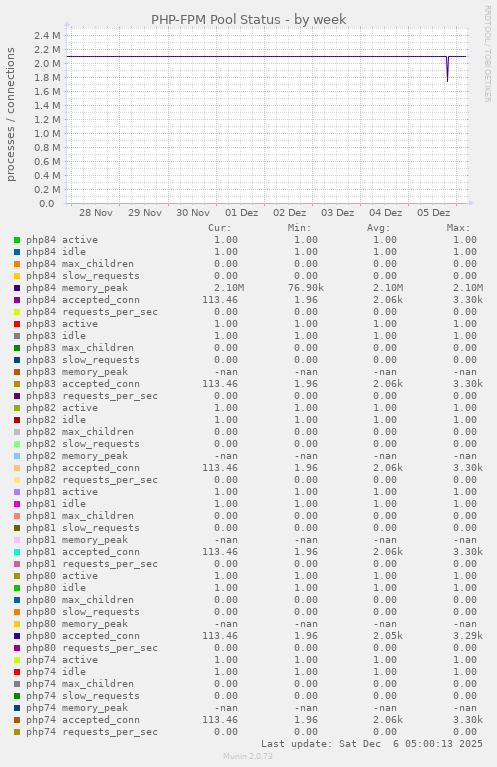Click the php84 memory_peak minimum value 76.90k
This screenshot has width=497, height=767.
306,288
